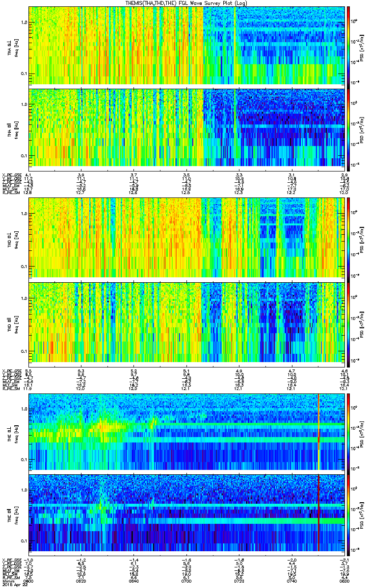Click the 0640 time label
Screen dimensions: 368x588
click(134, 581)
